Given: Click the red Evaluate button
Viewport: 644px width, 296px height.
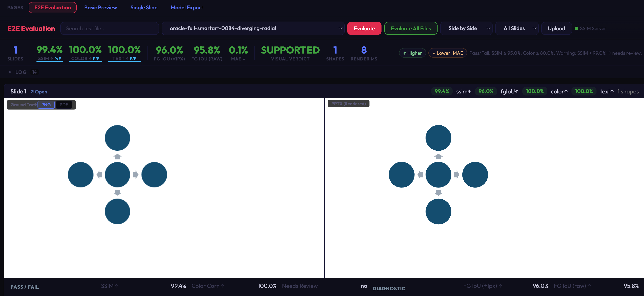Looking at the screenshot, I should point(364,29).
